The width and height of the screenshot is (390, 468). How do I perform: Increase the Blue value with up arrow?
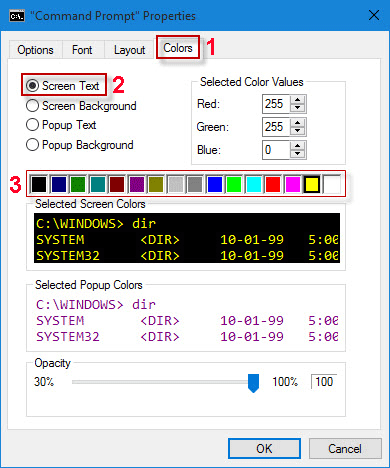(x=297, y=146)
